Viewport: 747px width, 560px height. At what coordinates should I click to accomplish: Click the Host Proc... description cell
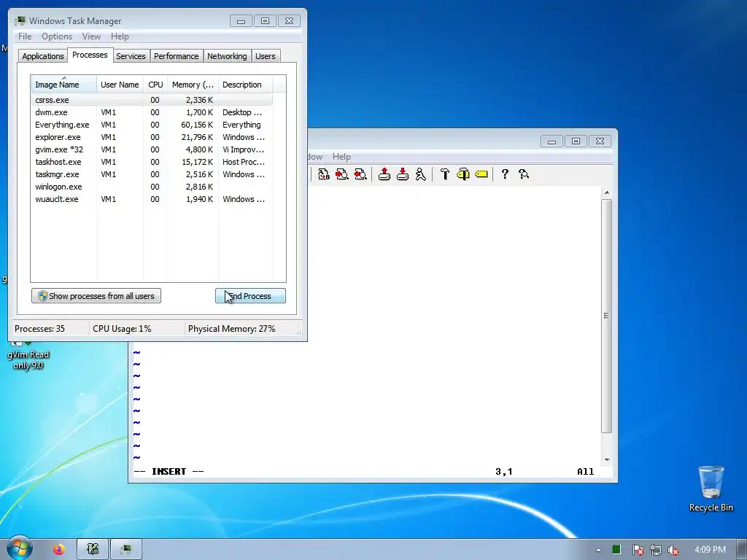244,162
